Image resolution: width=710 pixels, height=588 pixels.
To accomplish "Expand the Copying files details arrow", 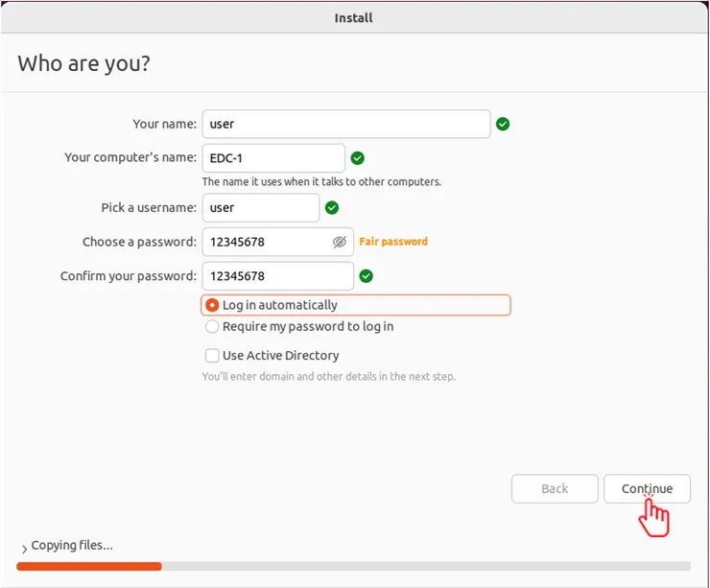I will (x=24, y=548).
